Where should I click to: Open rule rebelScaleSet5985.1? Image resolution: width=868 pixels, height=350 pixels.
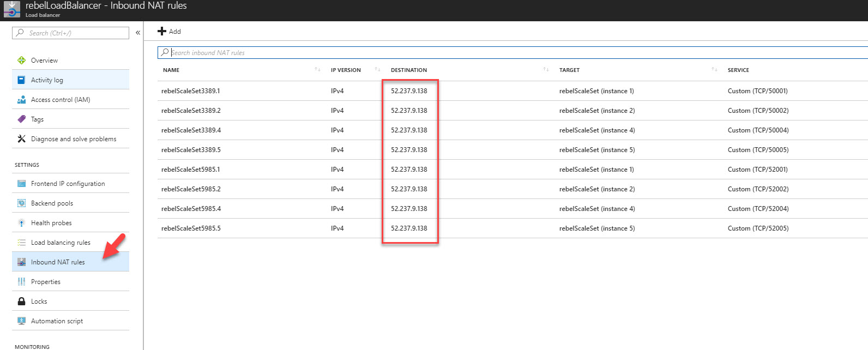coord(190,170)
